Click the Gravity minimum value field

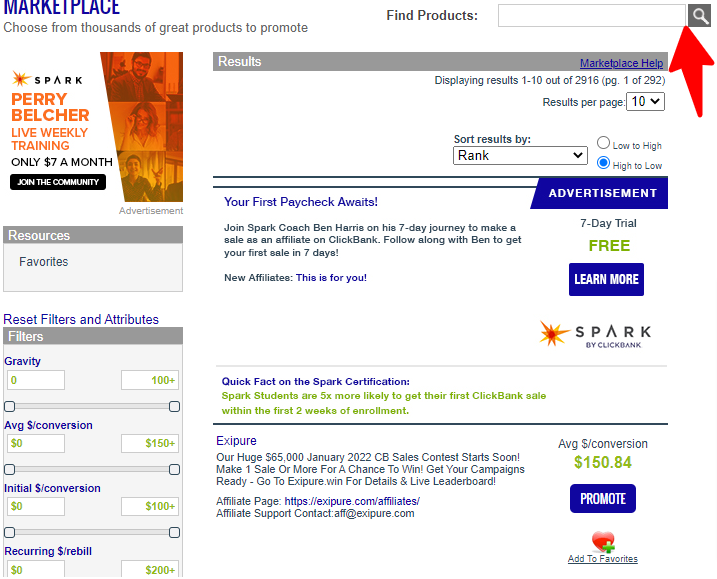pos(36,380)
